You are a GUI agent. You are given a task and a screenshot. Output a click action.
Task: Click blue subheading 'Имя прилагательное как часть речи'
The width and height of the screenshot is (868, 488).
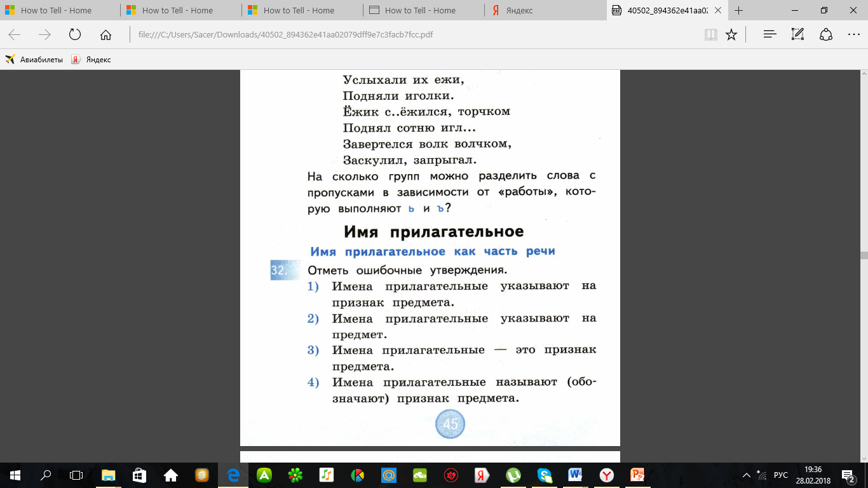(x=433, y=251)
